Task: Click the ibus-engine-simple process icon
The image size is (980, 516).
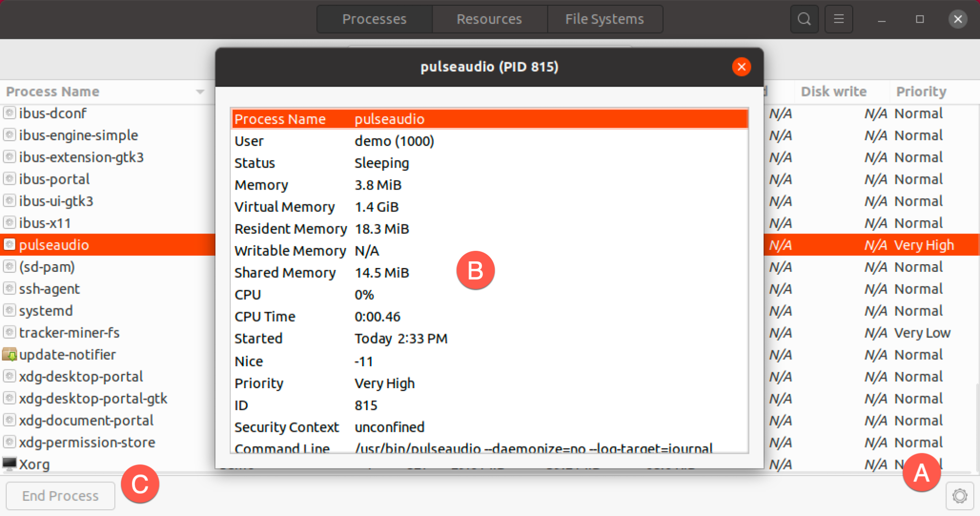Action: (9, 135)
